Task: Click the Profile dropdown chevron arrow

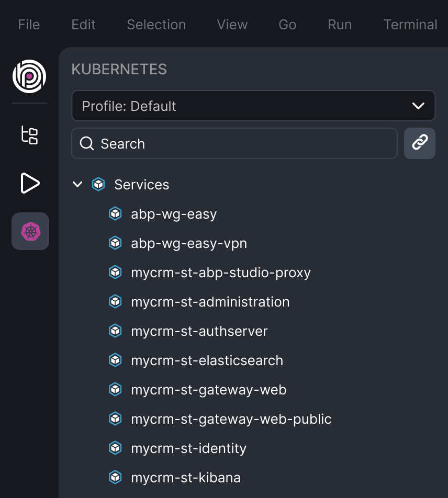Action: pos(418,106)
